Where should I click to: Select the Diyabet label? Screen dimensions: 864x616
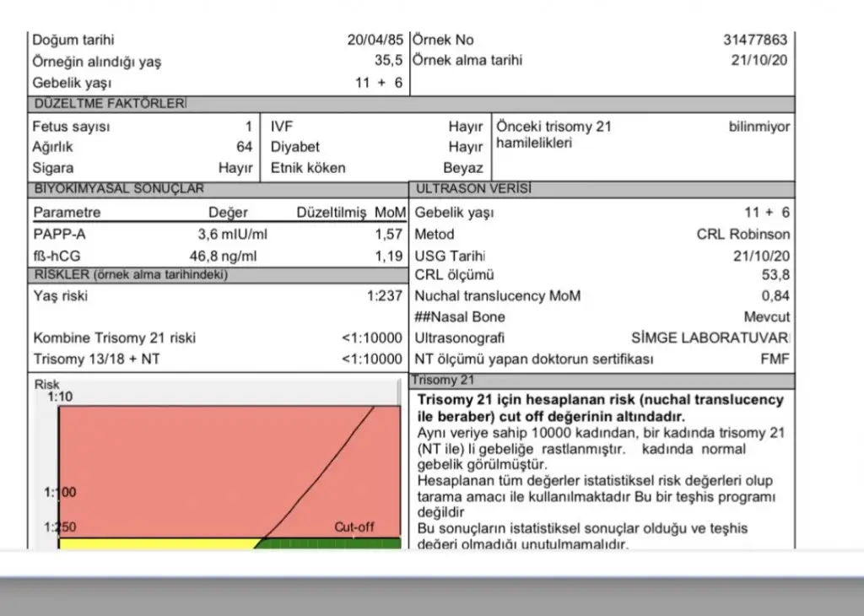pos(294,147)
